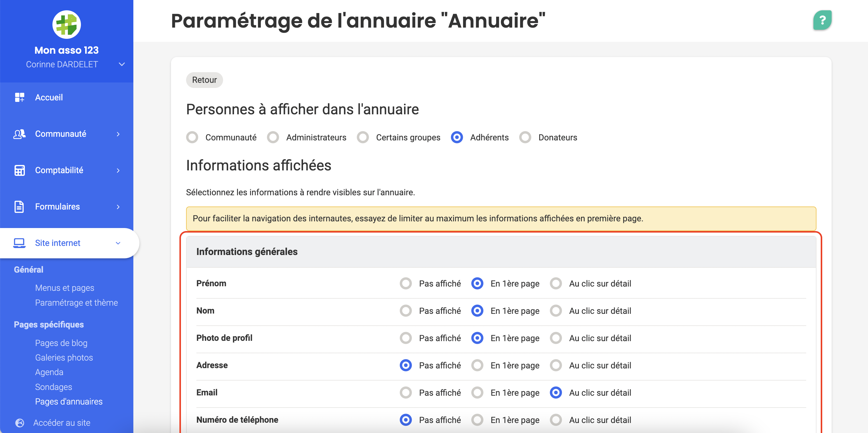
Task: Collapse the Site internet menu chevron
Action: (118, 243)
